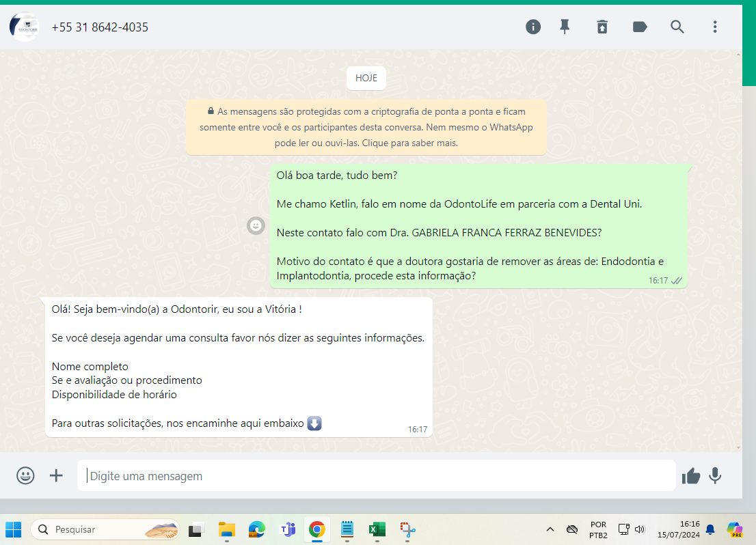
Task: Click the encryption notice to learn more
Action: 366,127
